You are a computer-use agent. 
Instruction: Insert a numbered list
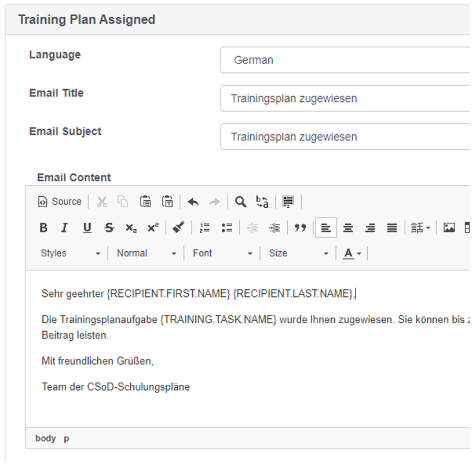204,227
